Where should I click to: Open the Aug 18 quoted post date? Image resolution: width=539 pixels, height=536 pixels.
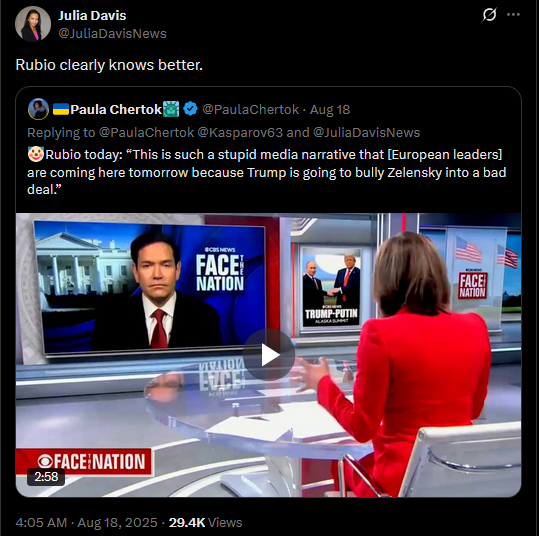pos(330,110)
